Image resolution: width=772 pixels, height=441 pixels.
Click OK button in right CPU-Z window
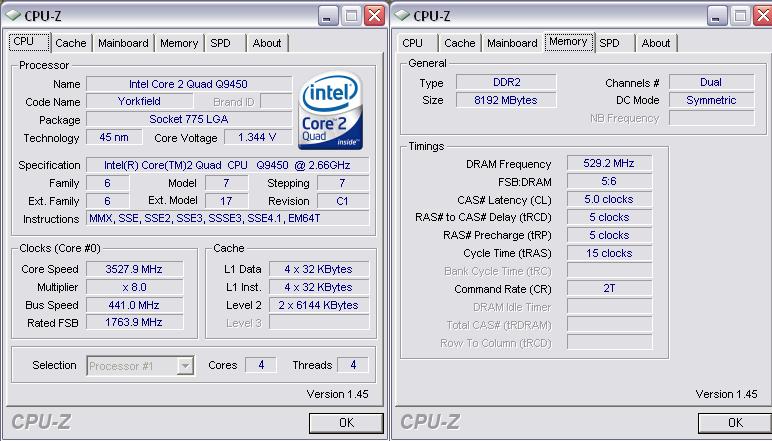pos(735,423)
